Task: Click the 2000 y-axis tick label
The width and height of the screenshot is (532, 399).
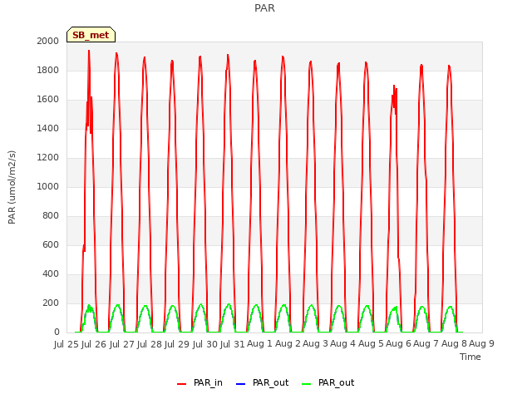Action: [x=48, y=41]
